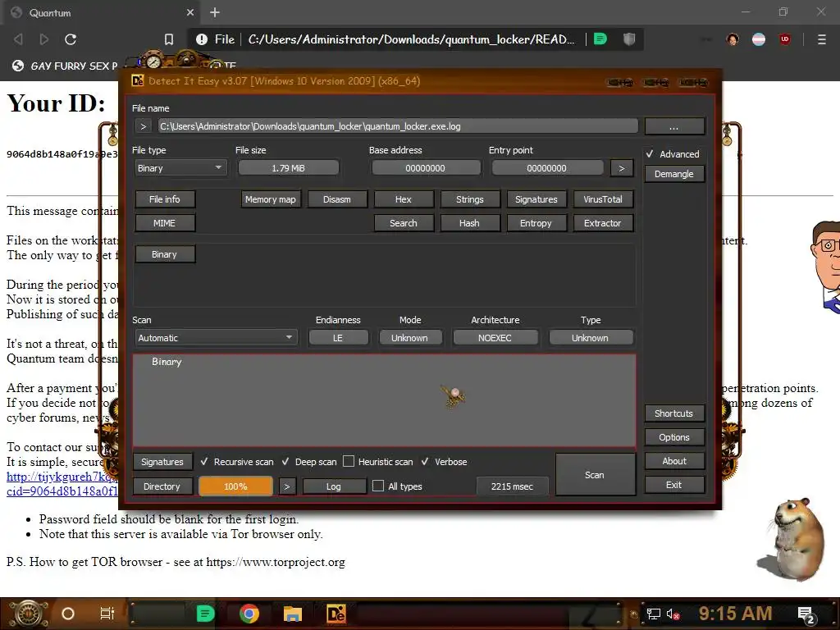Open the steampunk Start button
Viewport: 840px width, 630px height.
[x=28, y=614]
